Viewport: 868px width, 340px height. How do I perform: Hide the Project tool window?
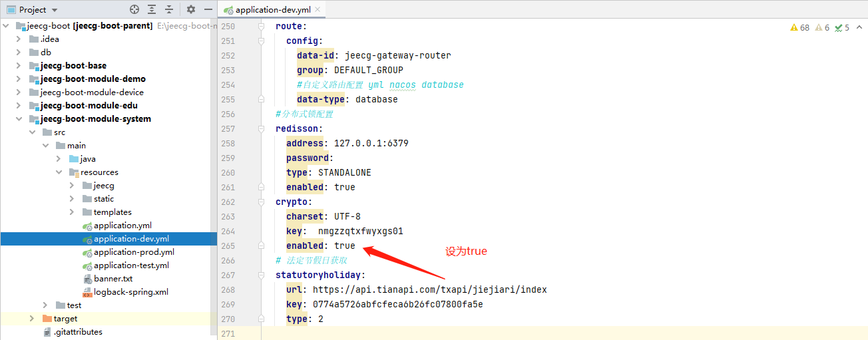[x=208, y=9]
